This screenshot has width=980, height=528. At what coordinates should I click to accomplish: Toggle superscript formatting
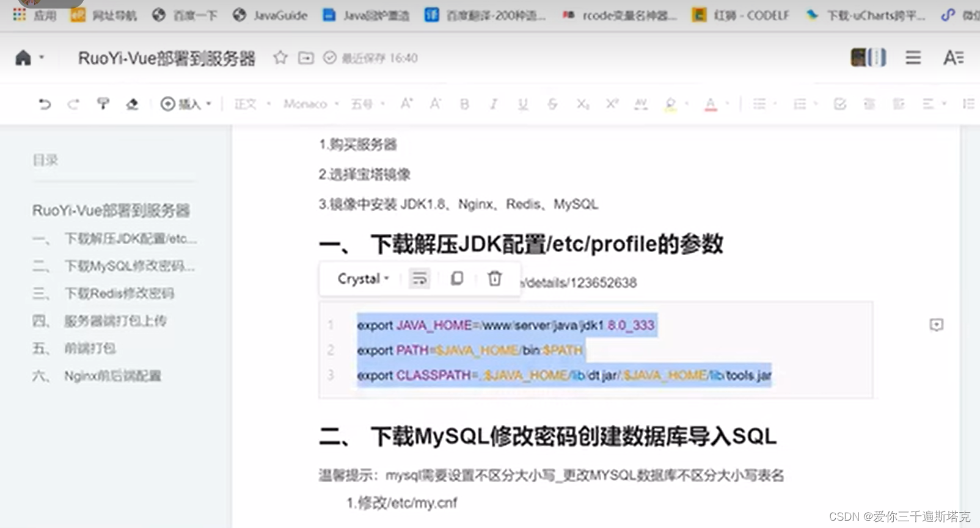(612, 104)
